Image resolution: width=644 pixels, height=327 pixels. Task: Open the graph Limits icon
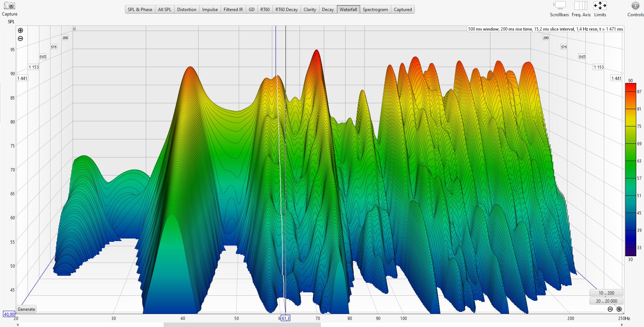click(x=600, y=6)
